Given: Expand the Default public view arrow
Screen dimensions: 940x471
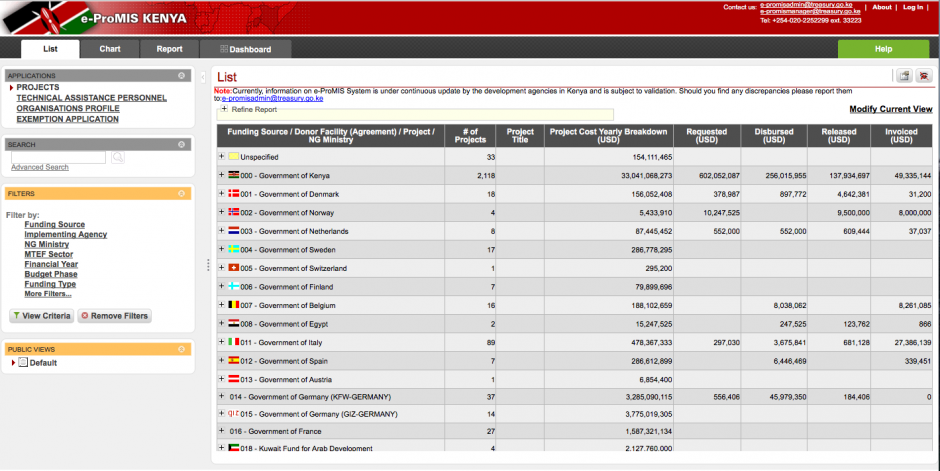Looking at the screenshot, I should coord(13,363).
